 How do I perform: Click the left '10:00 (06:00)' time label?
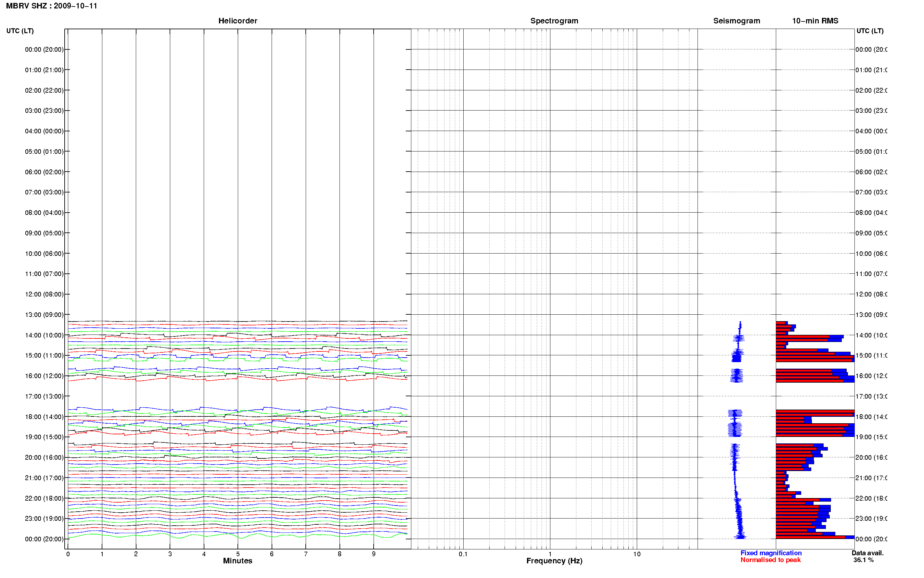point(44,254)
